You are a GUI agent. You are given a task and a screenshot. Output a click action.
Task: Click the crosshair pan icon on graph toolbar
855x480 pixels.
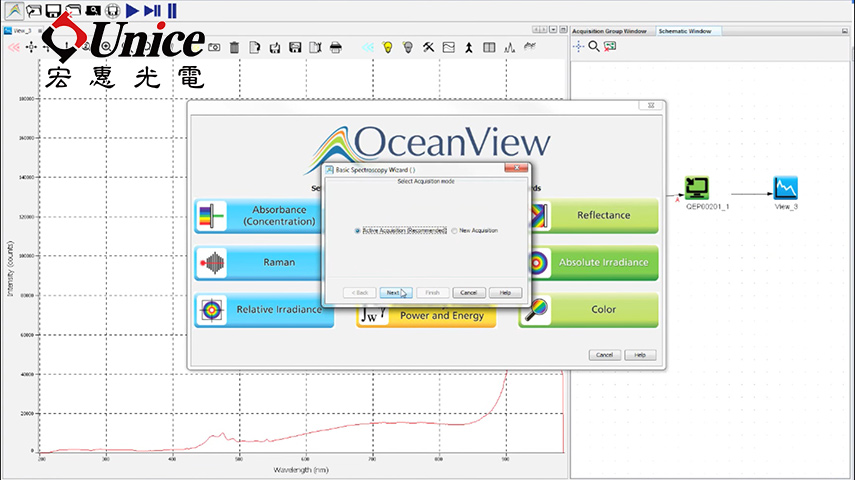[x=31, y=47]
